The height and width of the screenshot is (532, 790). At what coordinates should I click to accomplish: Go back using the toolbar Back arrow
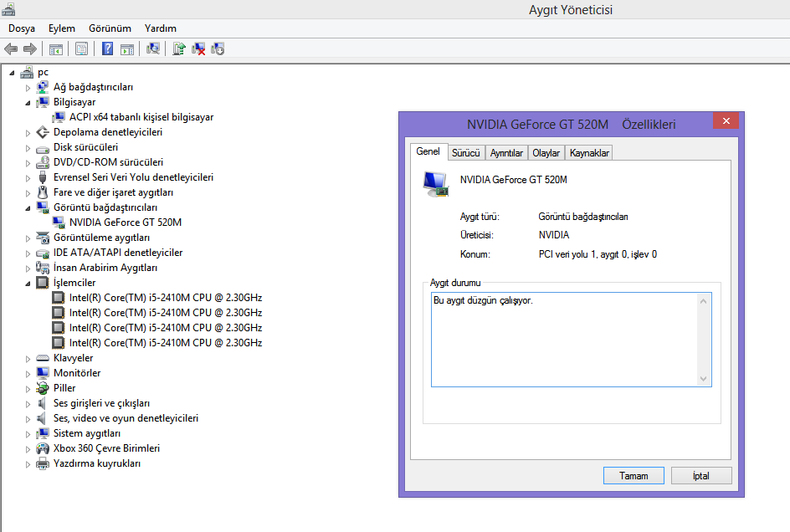point(11,49)
